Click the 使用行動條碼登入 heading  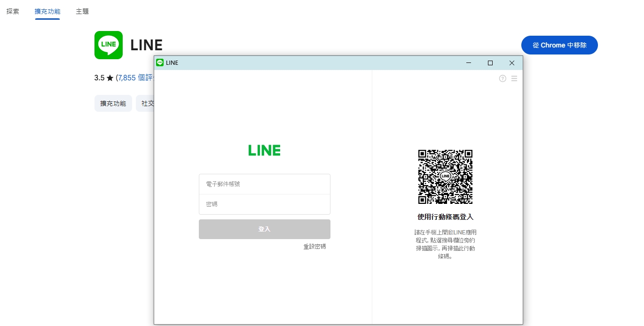[x=445, y=217]
